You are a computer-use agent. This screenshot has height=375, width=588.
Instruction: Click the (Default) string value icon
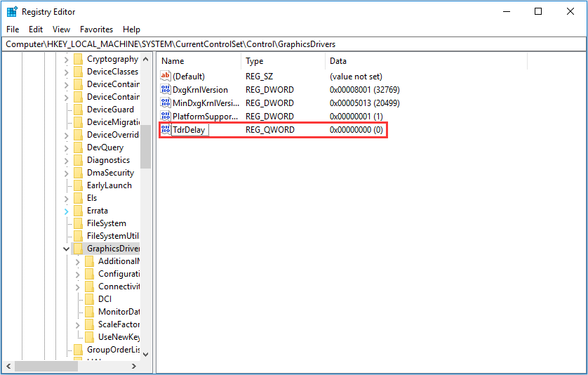click(166, 76)
